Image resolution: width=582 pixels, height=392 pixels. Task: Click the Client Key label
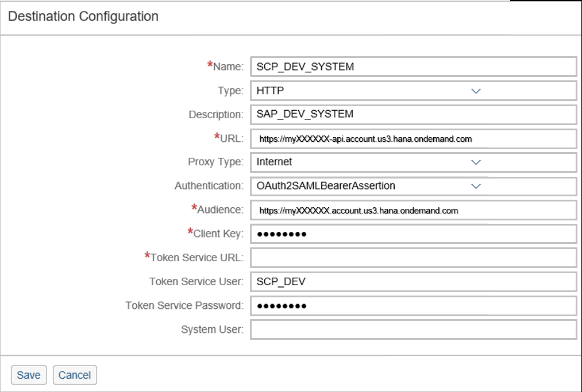(x=218, y=233)
